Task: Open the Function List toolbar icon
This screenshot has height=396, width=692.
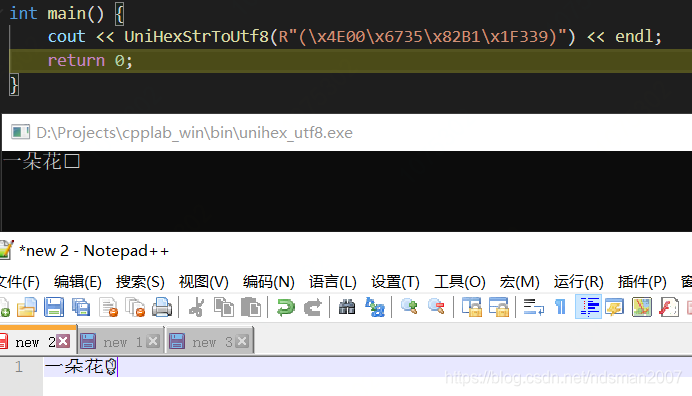Action: tap(669, 307)
